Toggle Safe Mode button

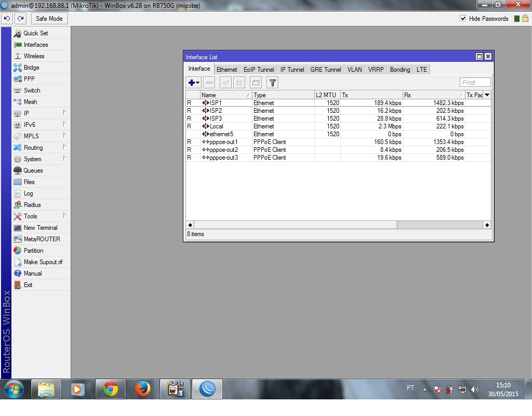tap(49, 19)
